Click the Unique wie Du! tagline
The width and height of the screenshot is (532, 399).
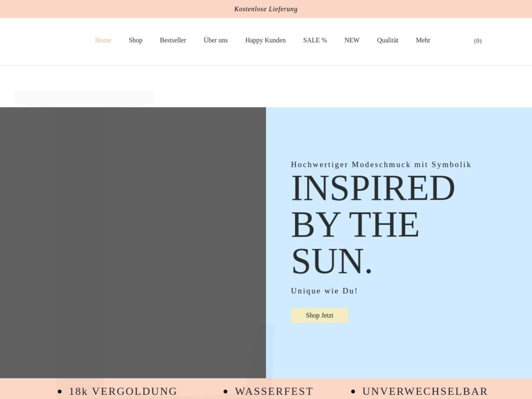coord(324,291)
